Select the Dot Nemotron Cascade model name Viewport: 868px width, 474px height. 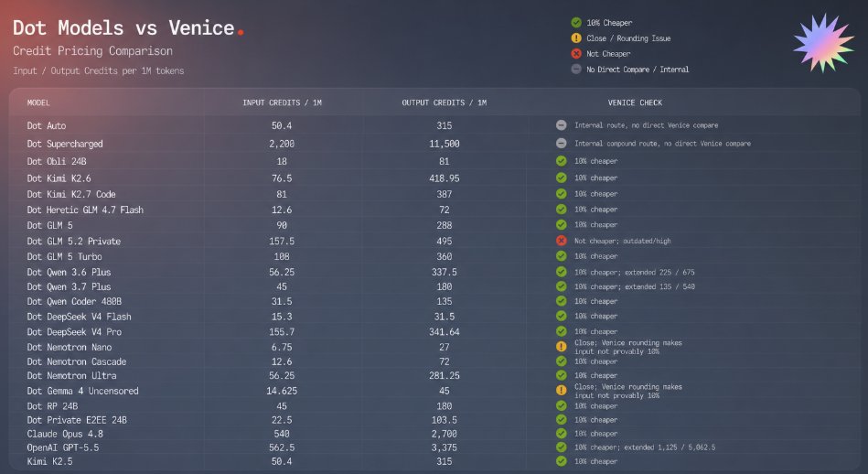(x=77, y=361)
